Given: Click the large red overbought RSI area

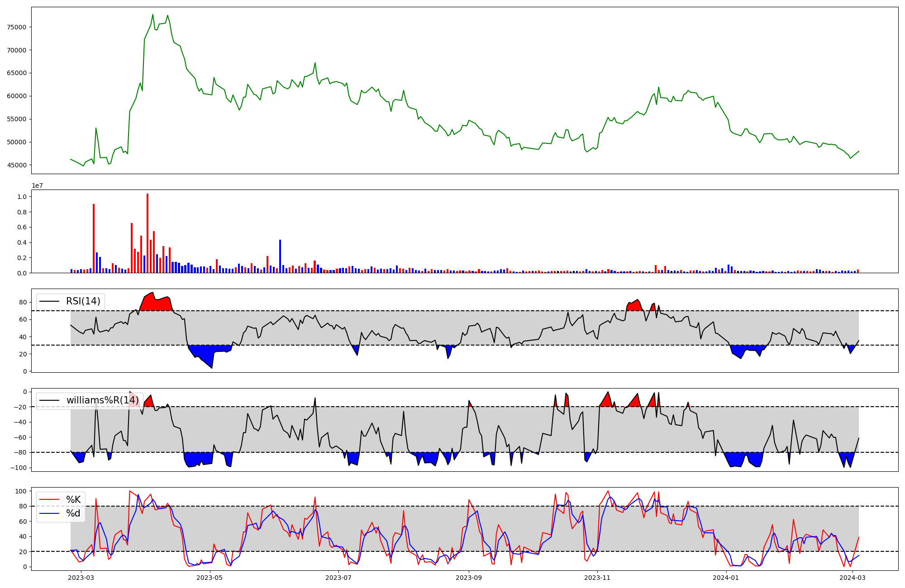Looking at the screenshot, I should [x=156, y=304].
